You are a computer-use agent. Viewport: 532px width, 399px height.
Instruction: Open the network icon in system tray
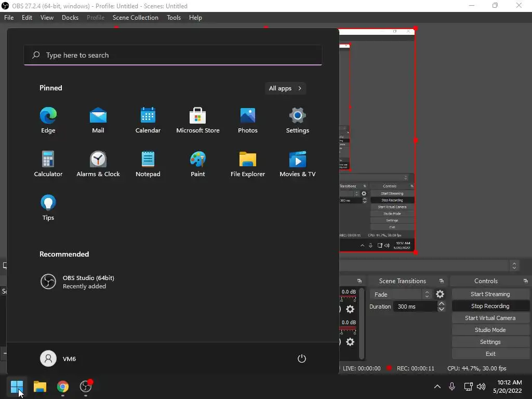(x=468, y=387)
